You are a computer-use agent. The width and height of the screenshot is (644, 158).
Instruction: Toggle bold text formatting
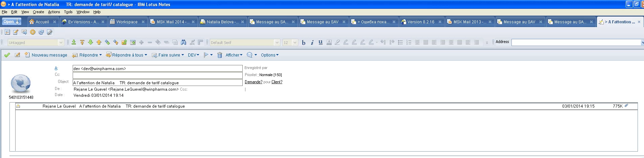[x=304, y=42]
